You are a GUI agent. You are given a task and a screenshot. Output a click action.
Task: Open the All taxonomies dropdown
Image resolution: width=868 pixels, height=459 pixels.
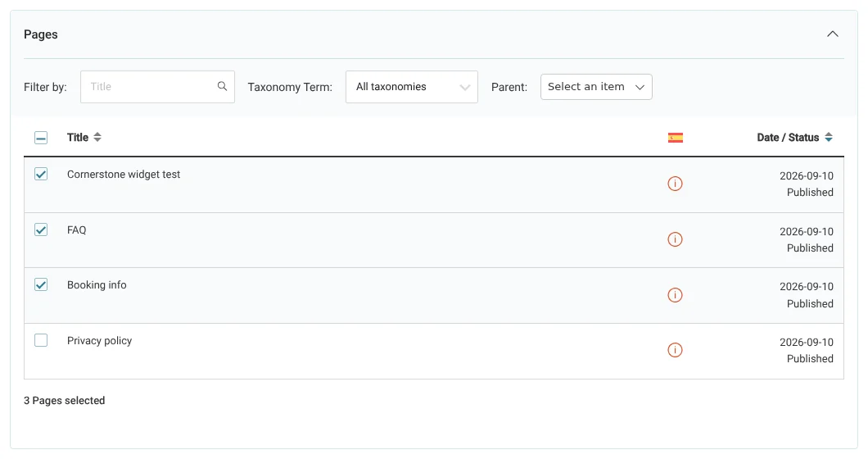pos(411,87)
